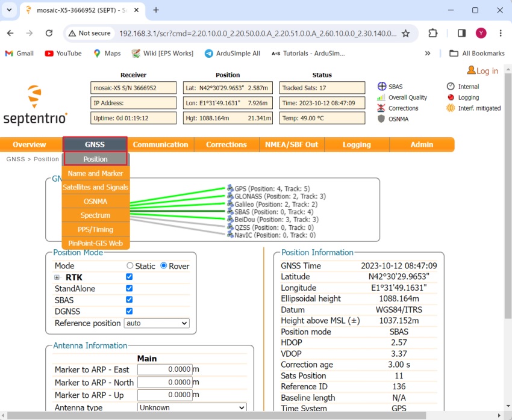Switch to the Communication tab
Image resolution: width=512 pixels, height=420 pixels.
[160, 144]
